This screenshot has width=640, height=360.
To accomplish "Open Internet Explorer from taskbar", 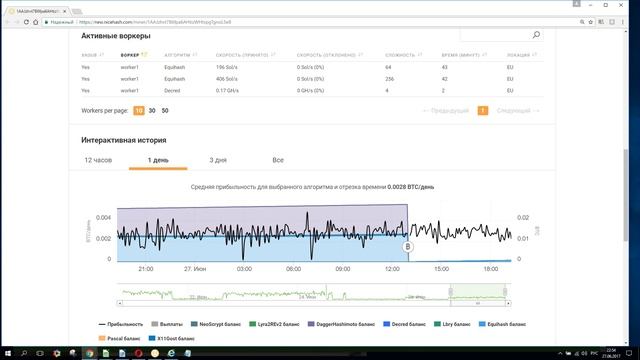I will pos(171,353).
